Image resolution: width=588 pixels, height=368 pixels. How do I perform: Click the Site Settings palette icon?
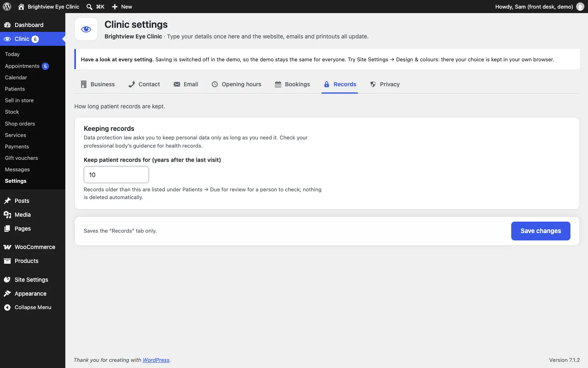pos(7,280)
